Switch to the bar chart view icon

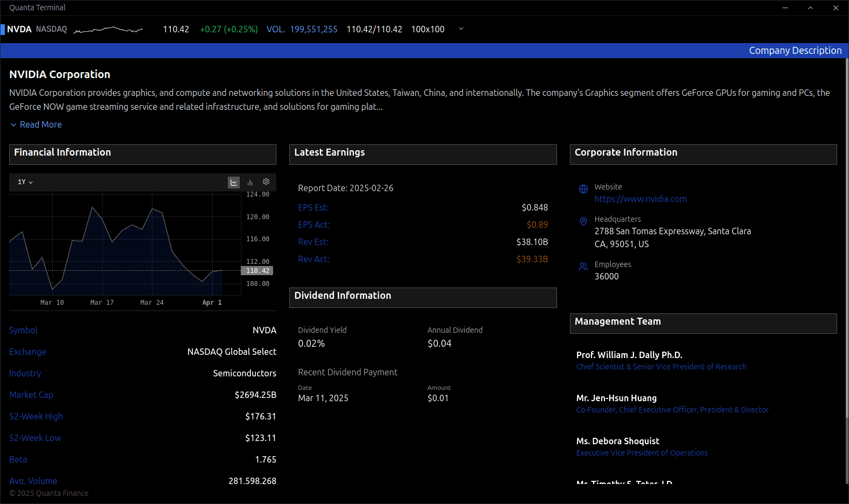click(250, 183)
